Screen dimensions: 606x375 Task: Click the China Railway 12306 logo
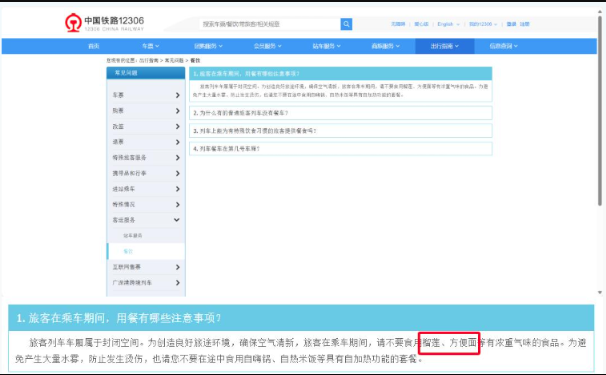coord(104,23)
